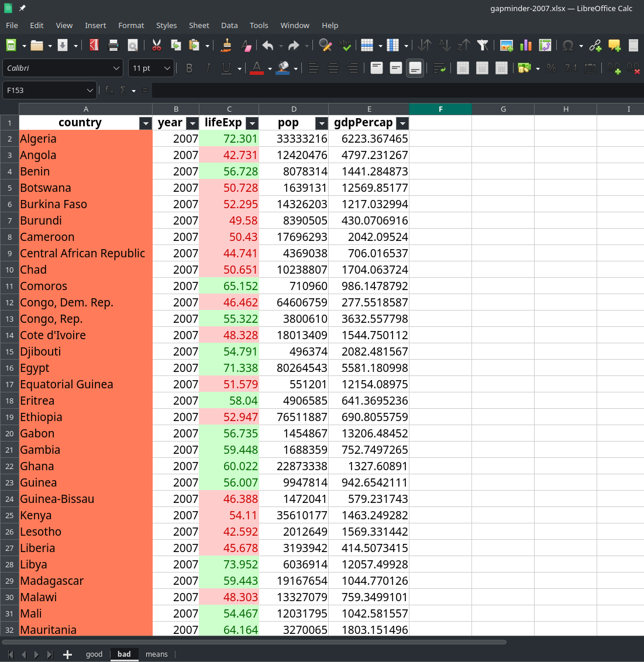Select column G header
This screenshot has height=662, width=644.
[x=503, y=109]
